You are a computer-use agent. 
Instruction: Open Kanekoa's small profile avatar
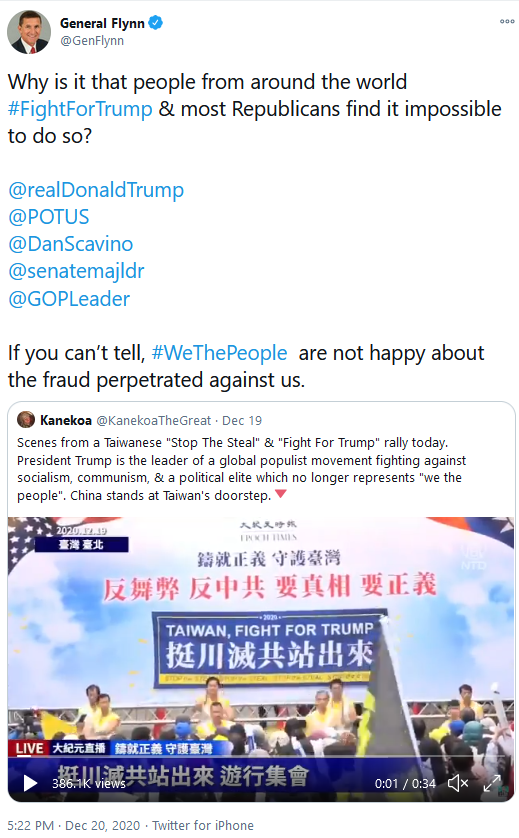pyautogui.click(x=26, y=420)
